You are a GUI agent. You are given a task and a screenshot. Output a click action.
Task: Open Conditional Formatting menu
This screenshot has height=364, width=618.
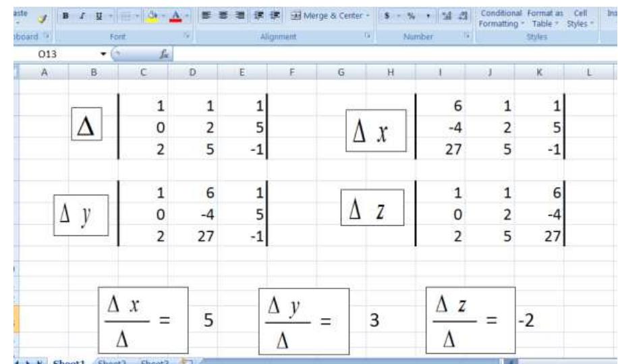coord(501,18)
